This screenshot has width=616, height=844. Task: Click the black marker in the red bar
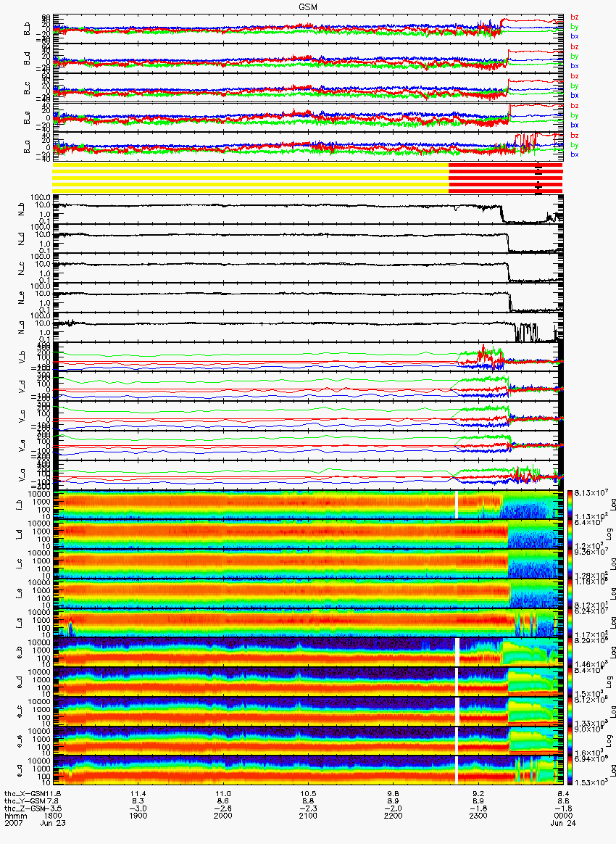point(538,178)
